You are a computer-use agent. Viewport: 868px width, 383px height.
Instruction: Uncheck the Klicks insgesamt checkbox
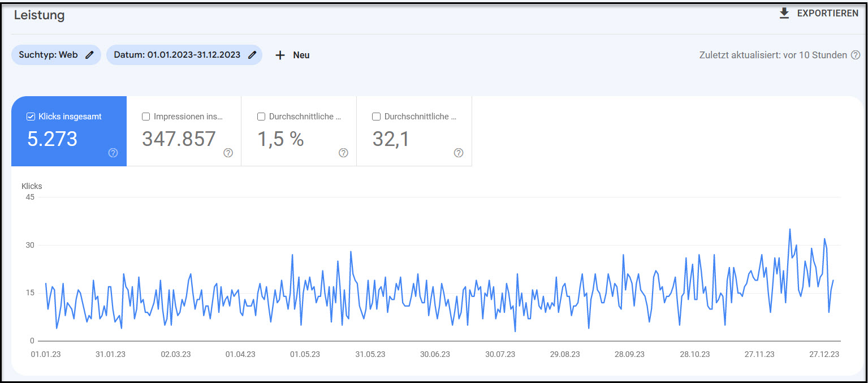click(31, 117)
